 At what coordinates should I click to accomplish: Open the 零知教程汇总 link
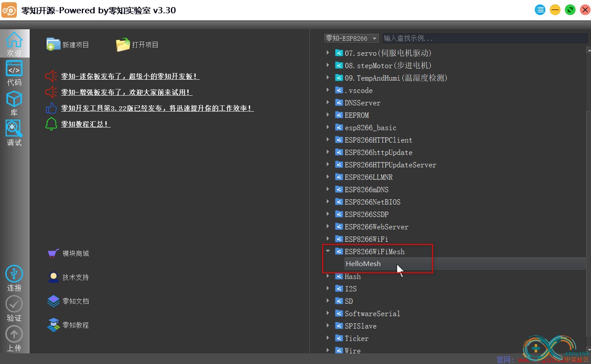coord(85,124)
